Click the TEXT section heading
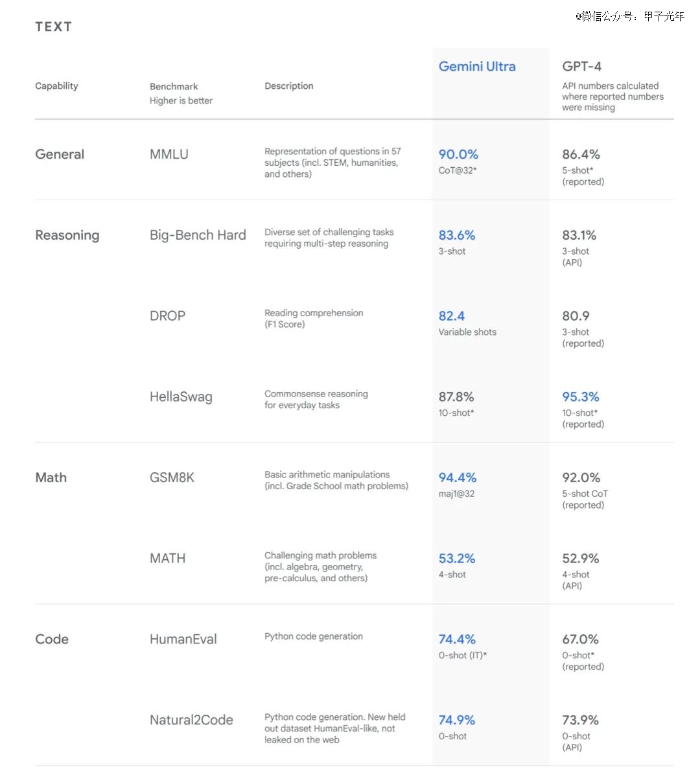Image resolution: width=700 pixels, height=784 pixels. 53,27
